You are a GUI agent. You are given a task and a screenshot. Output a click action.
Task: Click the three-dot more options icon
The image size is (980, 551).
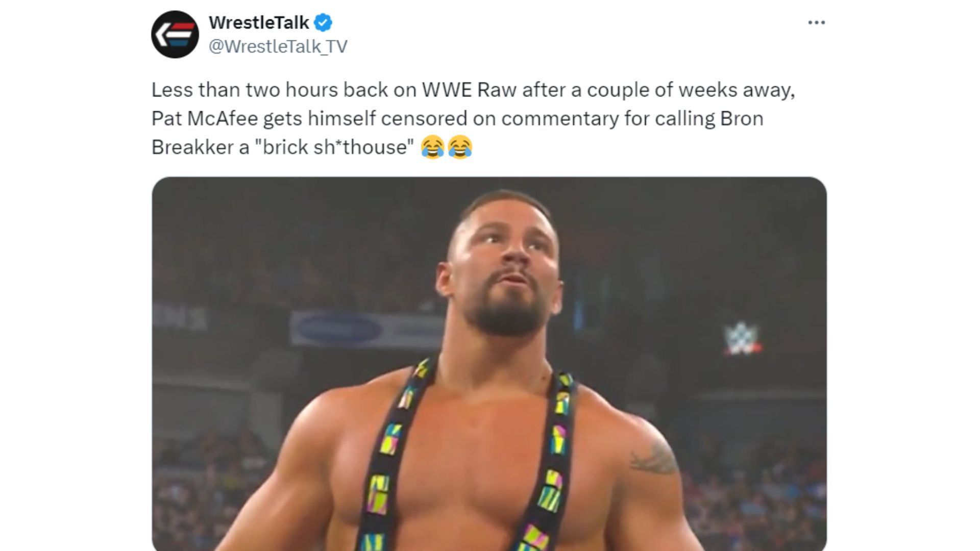[x=818, y=21]
